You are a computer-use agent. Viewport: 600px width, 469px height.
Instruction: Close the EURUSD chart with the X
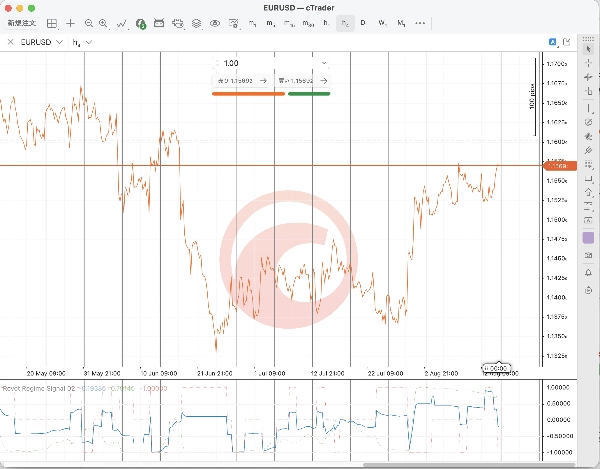[x=10, y=42]
